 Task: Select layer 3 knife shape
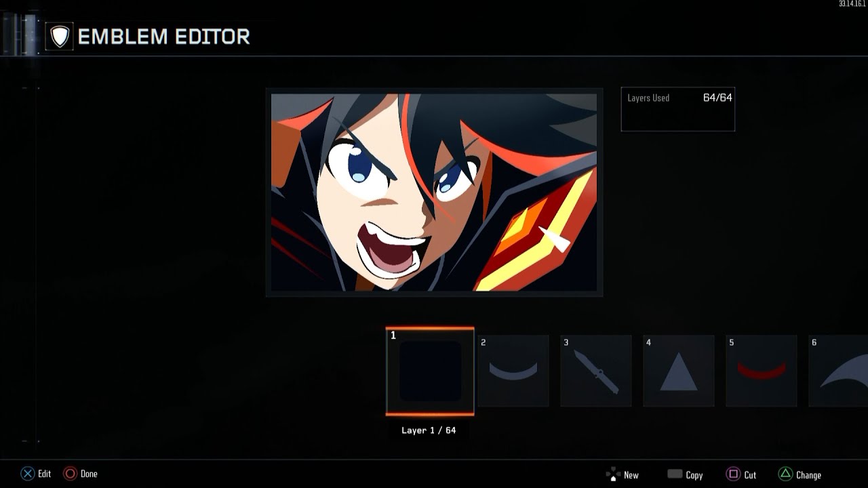[595, 371]
